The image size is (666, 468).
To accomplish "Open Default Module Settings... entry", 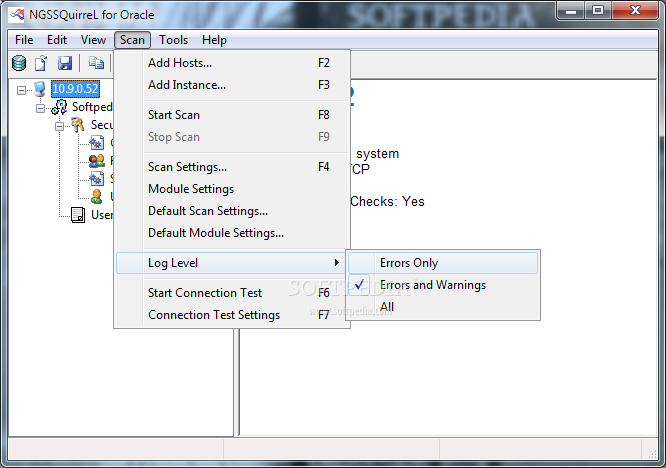I will pos(232,233).
